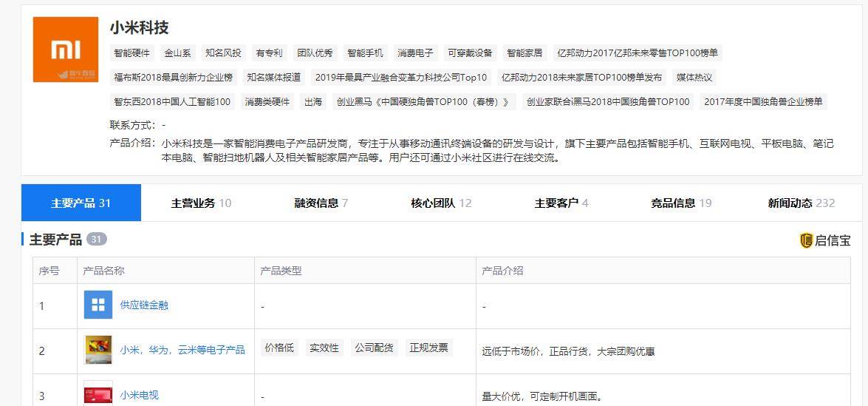Viewport: 868px width, 406px height.
Task: Click the Xiaomi MI logo image
Action: 65,50
